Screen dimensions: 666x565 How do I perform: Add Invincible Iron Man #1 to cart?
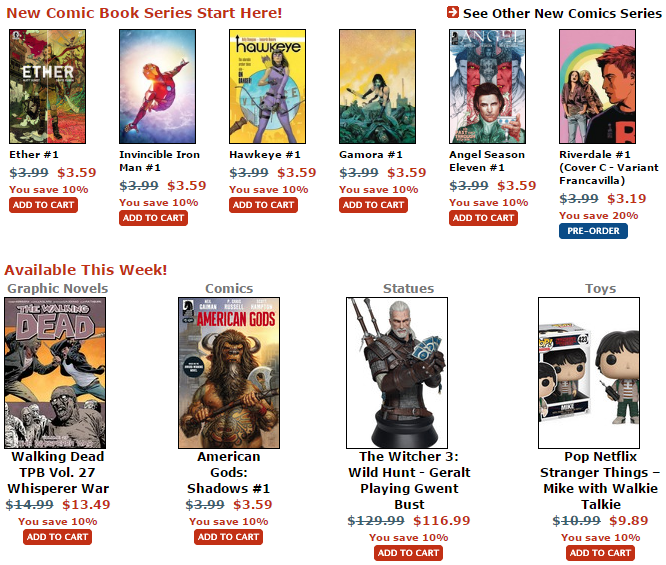(x=153, y=218)
